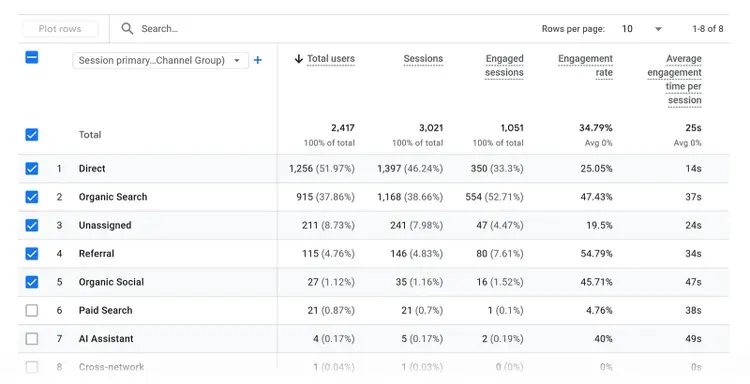Click the 3,021 total sessions value
The image size is (750, 384).
coord(431,128)
